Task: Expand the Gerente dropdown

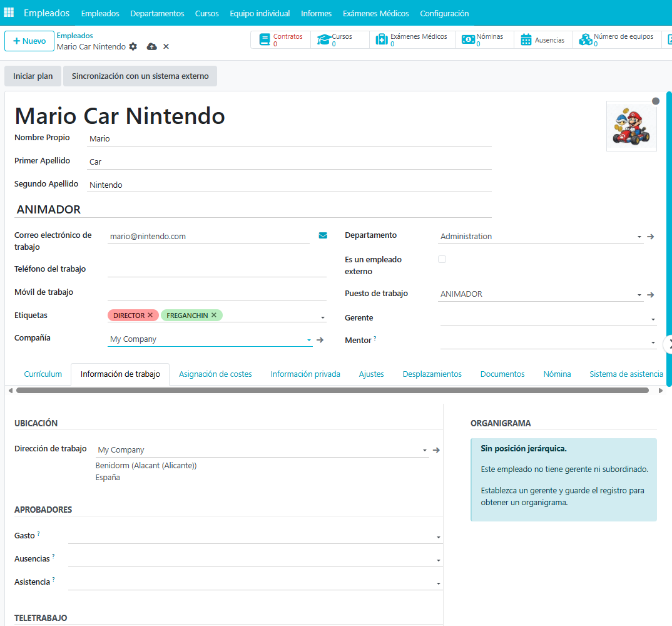Action: click(653, 319)
